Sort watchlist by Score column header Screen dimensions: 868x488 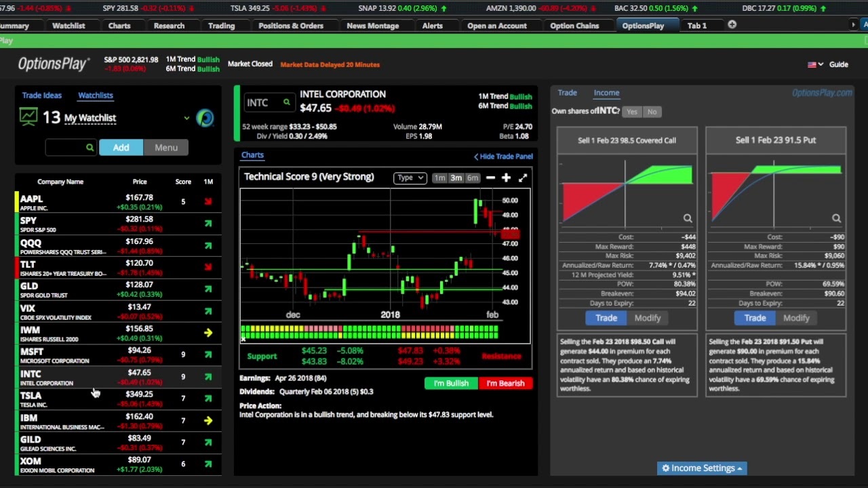(183, 182)
